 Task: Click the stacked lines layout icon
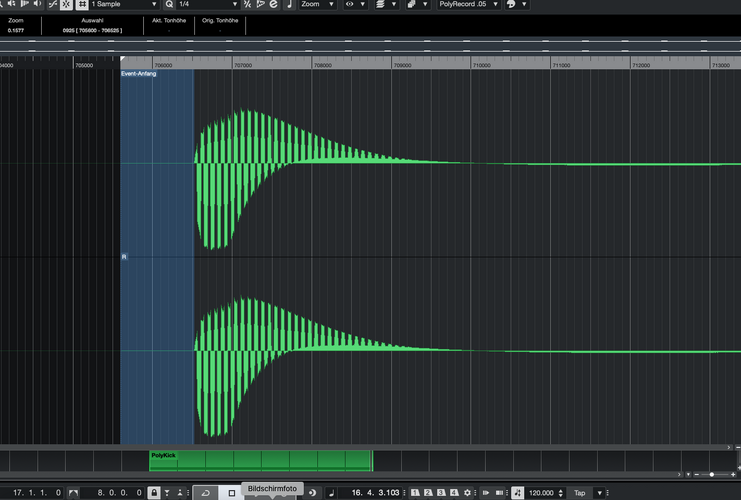(380, 4)
